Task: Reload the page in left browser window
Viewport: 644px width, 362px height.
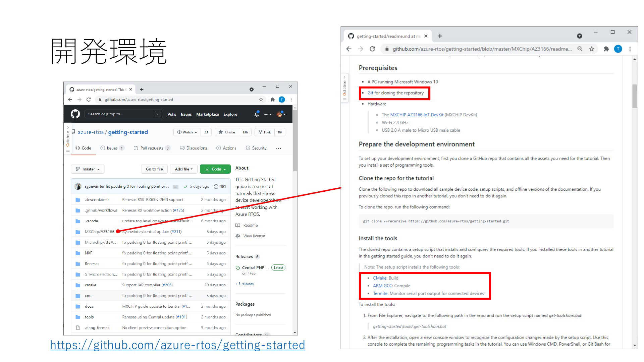Action: click(x=89, y=100)
